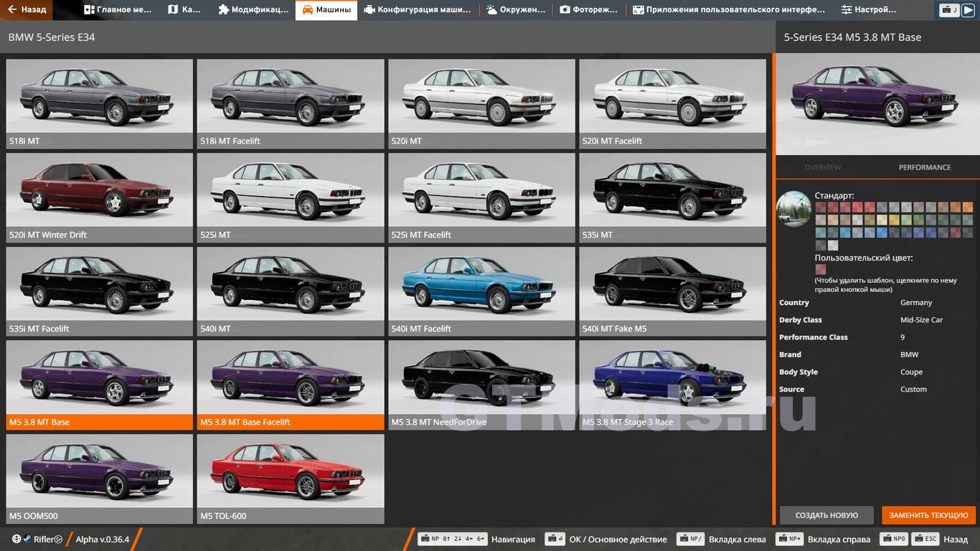The height and width of the screenshot is (551, 980).
Task: Click the 5-Series E34 M5 3.8 MT Base title
Action: click(852, 37)
